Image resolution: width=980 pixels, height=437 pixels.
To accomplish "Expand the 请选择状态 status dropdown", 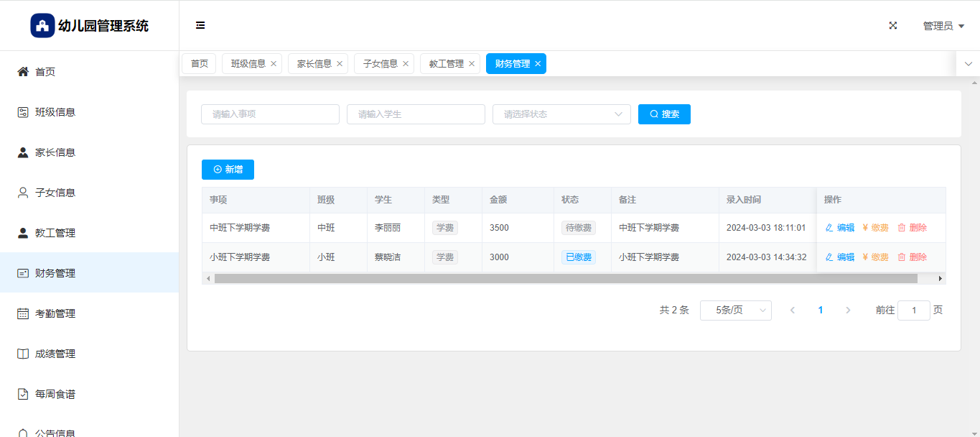I will click(x=561, y=114).
